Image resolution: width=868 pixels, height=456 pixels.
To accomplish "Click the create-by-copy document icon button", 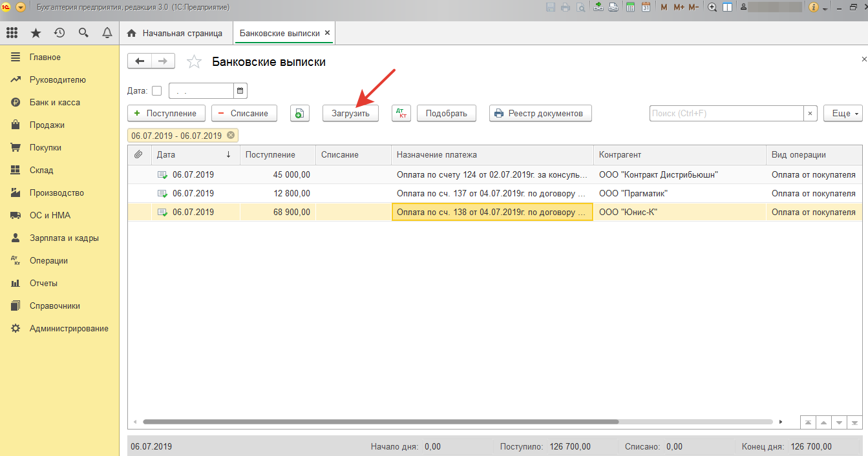I will click(299, 113).
